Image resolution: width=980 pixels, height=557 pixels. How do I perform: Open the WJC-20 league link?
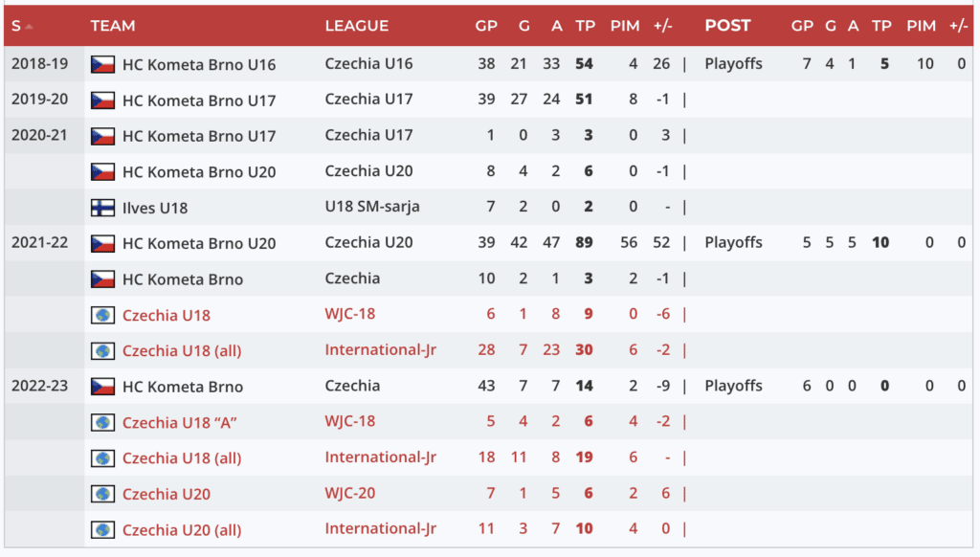tap(350, 494)
